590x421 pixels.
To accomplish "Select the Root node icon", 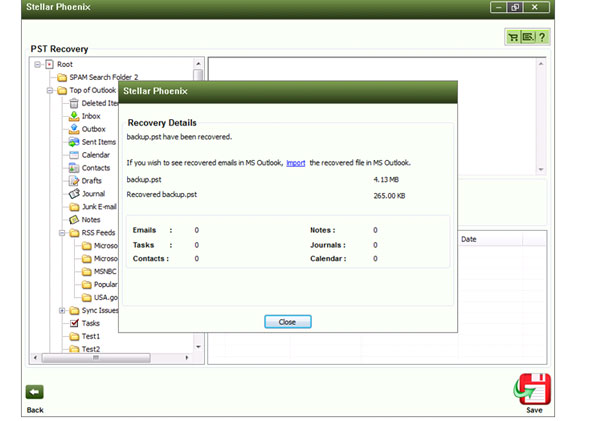I will click(x=49, y=64).
